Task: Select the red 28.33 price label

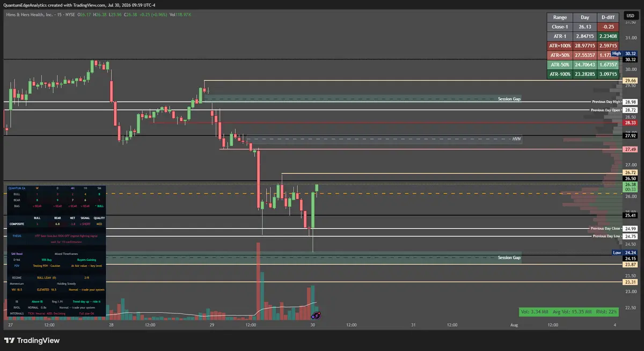Action: 630,122
